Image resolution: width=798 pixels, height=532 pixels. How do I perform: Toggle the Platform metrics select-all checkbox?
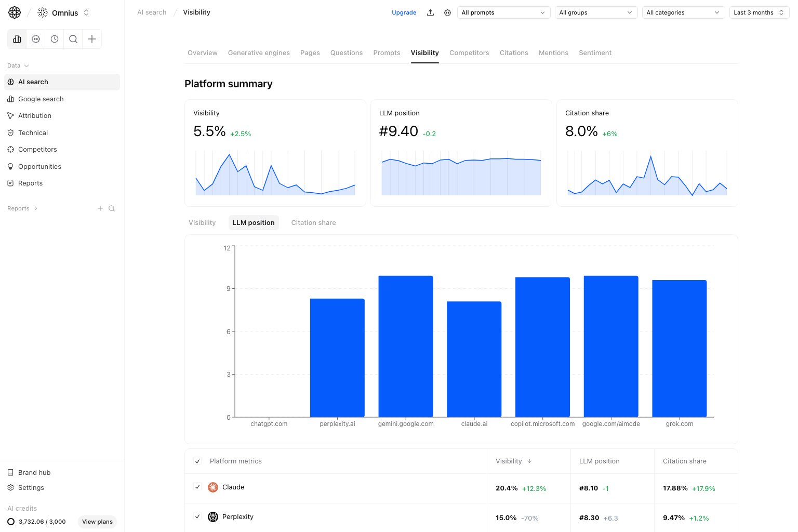[197, 461]
